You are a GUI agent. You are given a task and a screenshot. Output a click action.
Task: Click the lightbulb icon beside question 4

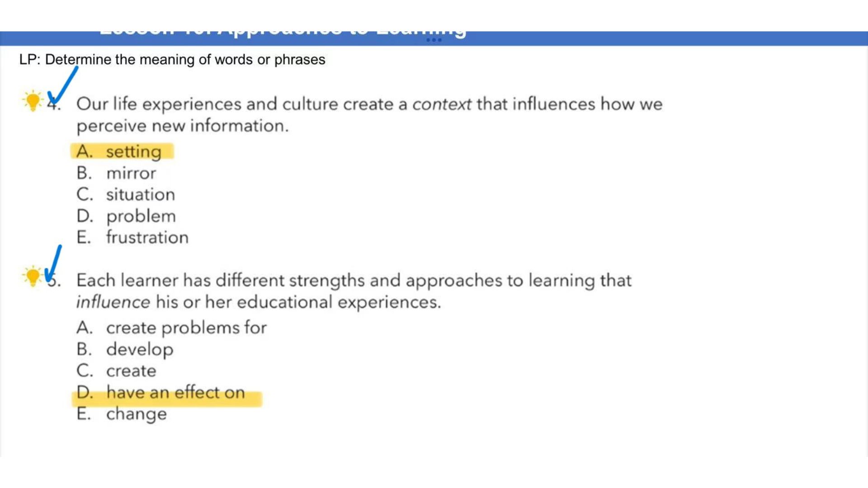click(x=33, y=100)
